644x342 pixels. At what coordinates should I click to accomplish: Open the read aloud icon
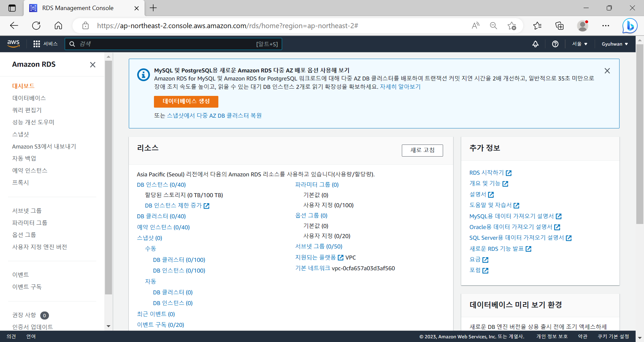pos(475,25)
